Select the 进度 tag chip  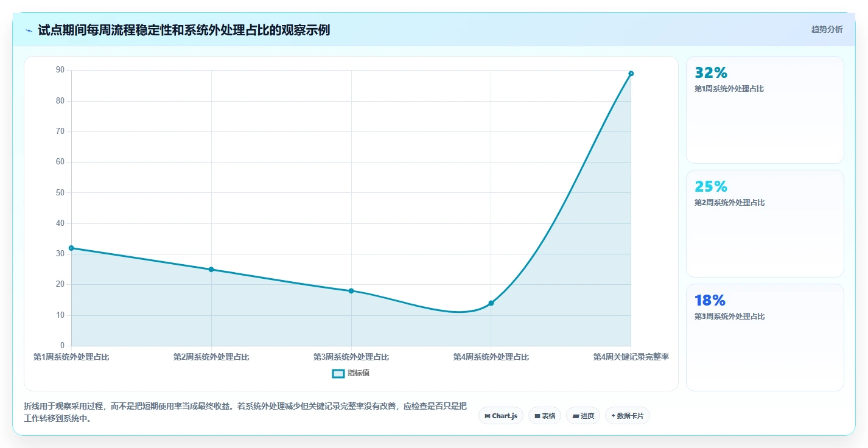tap(583, 416)
